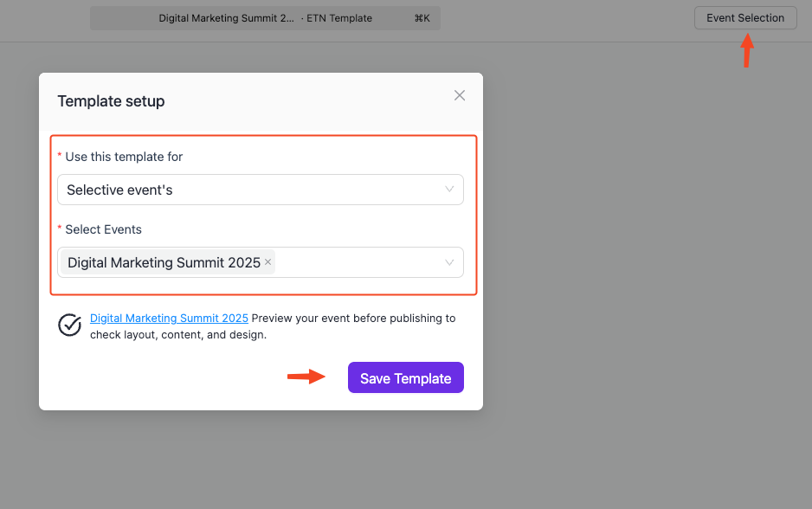Remove the Digital Marketing Summit 2025 event tag
The width and height of the screenshot is (812, 509).
point(268,261)
